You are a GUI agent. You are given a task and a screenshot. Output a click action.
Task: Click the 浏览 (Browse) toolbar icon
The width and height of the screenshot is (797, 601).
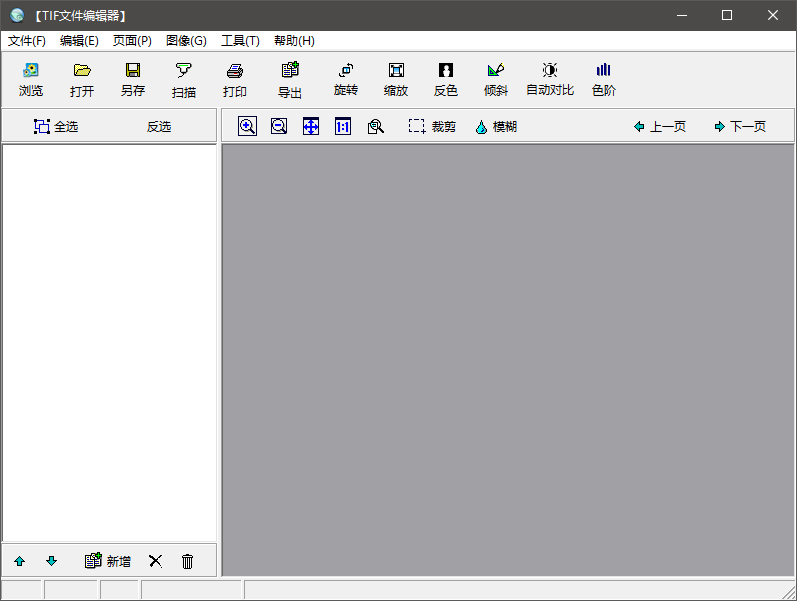31,79
